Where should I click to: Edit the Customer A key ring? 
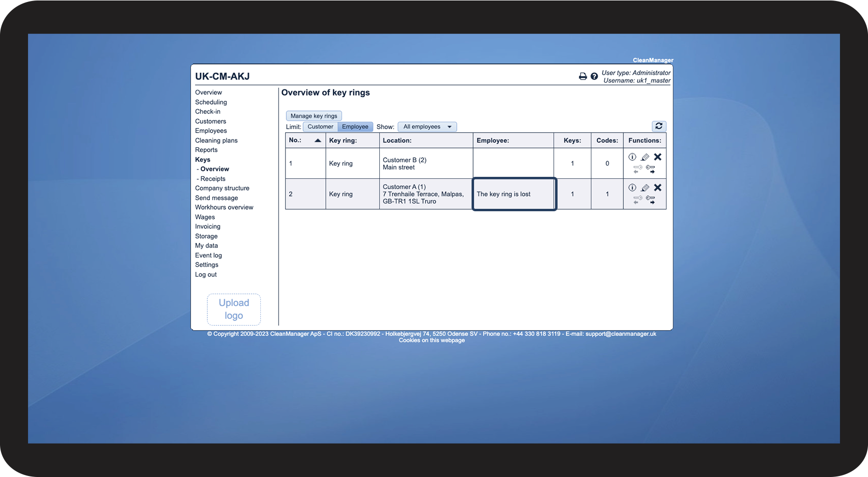click(x=645, y=188)
